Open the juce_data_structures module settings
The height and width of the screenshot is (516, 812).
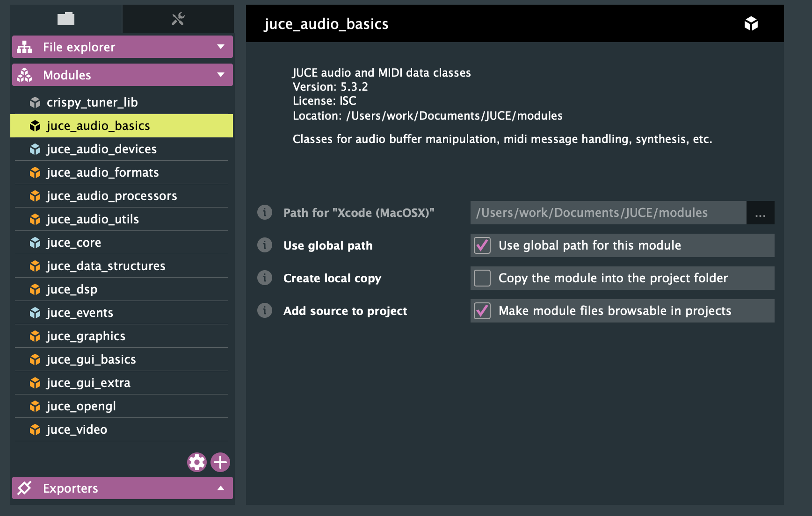122,266
